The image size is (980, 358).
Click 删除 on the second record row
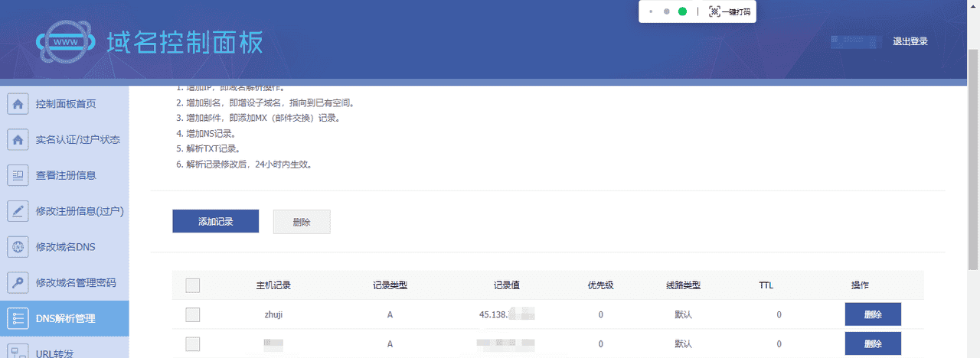(873, 344)
